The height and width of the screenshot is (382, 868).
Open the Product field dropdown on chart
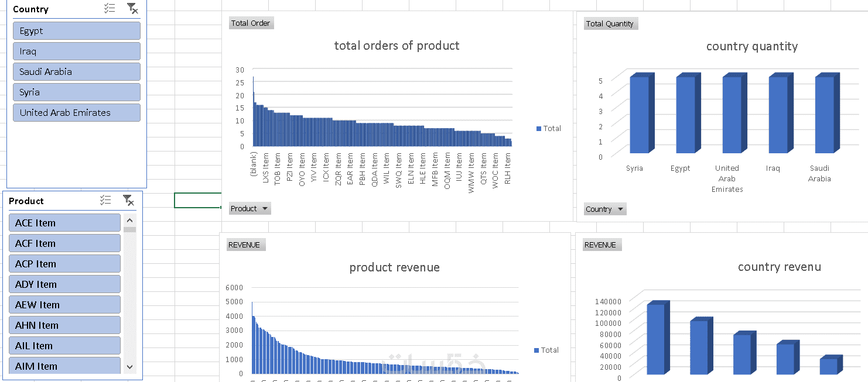(250, 209)
